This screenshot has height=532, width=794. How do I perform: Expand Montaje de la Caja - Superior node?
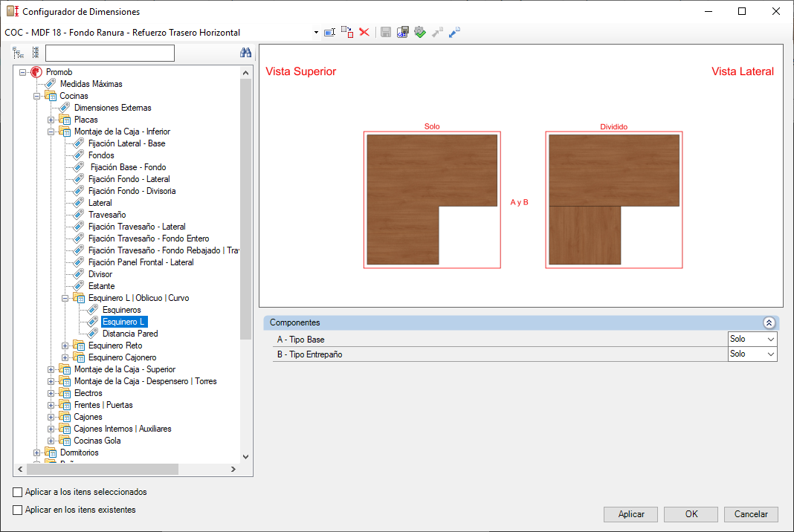click(51, 369)
